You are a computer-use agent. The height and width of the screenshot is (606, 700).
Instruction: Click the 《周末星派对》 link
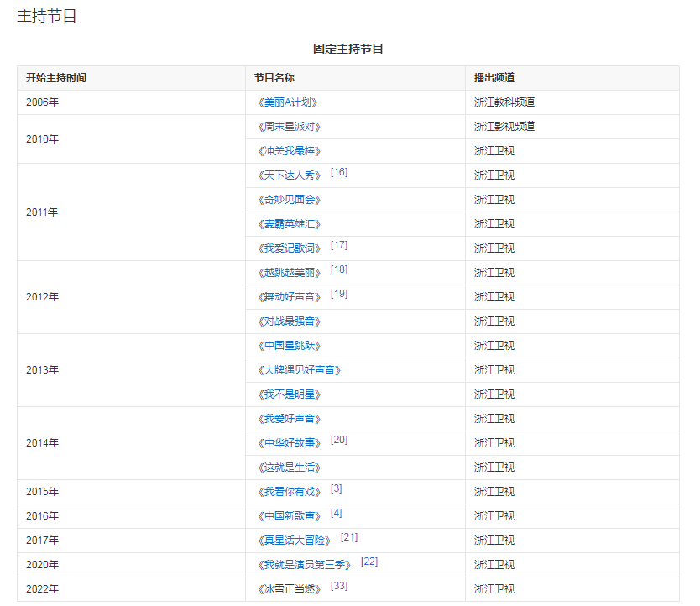[288, 127]
